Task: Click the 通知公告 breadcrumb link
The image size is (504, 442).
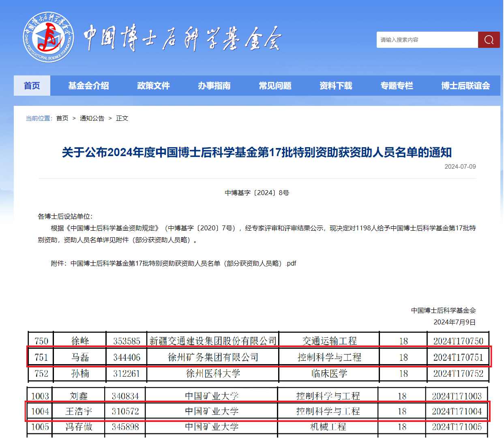Action: (x=92, y=118)
